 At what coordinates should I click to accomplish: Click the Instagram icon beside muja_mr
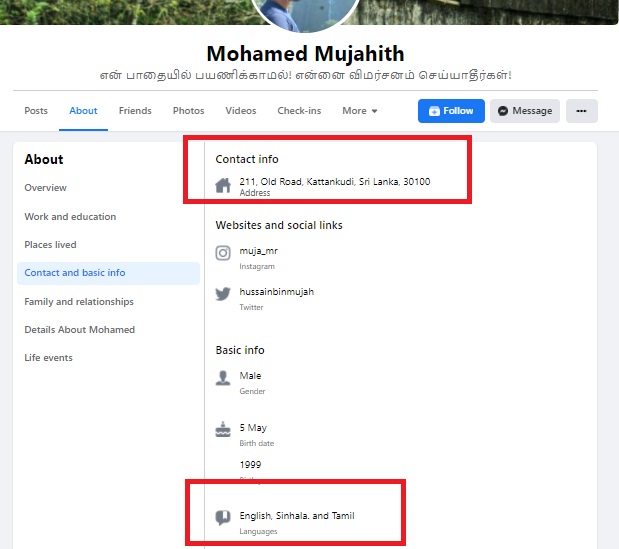click(x=223, y=253)
